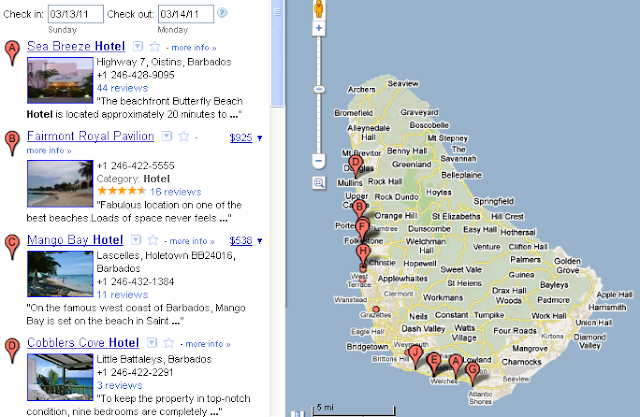640x417 pixels.
Task: Click the $925 price link
Action: [x=241, y=138]
